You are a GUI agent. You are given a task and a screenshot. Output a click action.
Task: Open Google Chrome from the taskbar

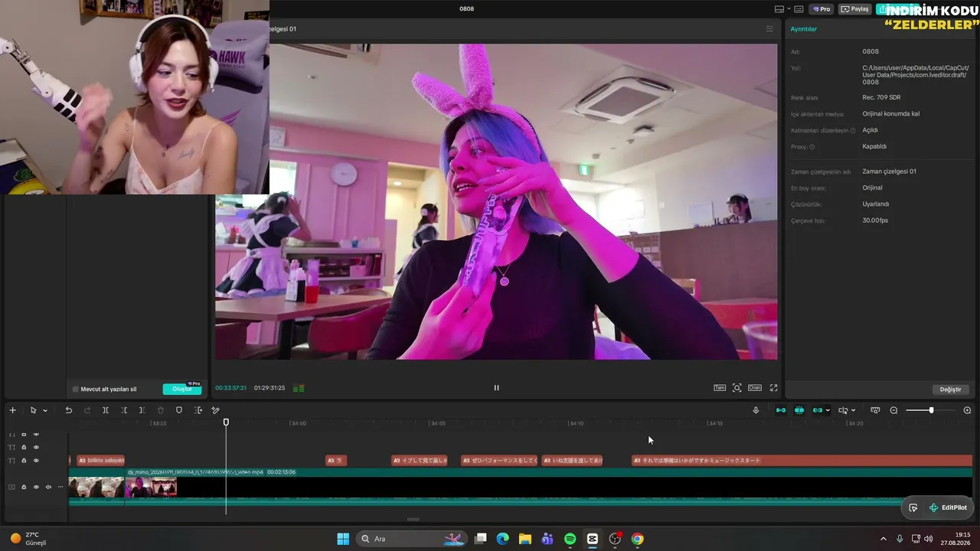point(637,539)
